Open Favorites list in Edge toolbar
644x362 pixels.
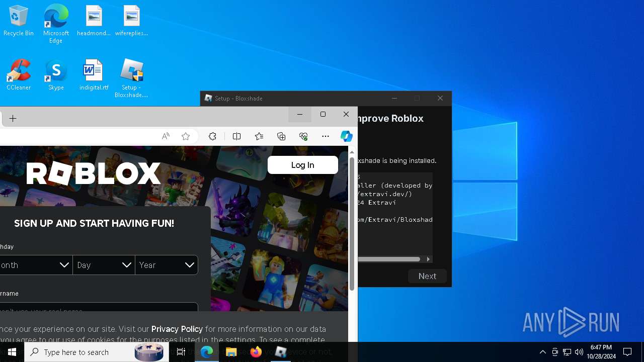pyautogui.click(x=259, y=136)
